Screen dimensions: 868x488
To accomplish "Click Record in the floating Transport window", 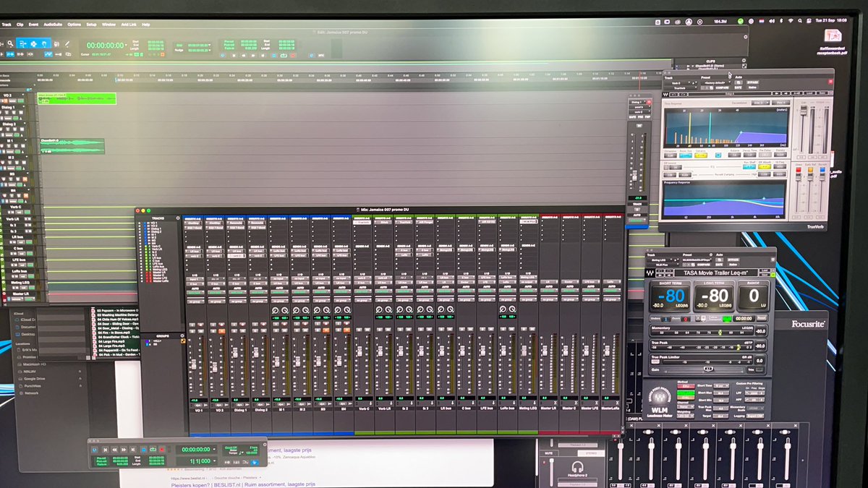I will tap(162, 450).
